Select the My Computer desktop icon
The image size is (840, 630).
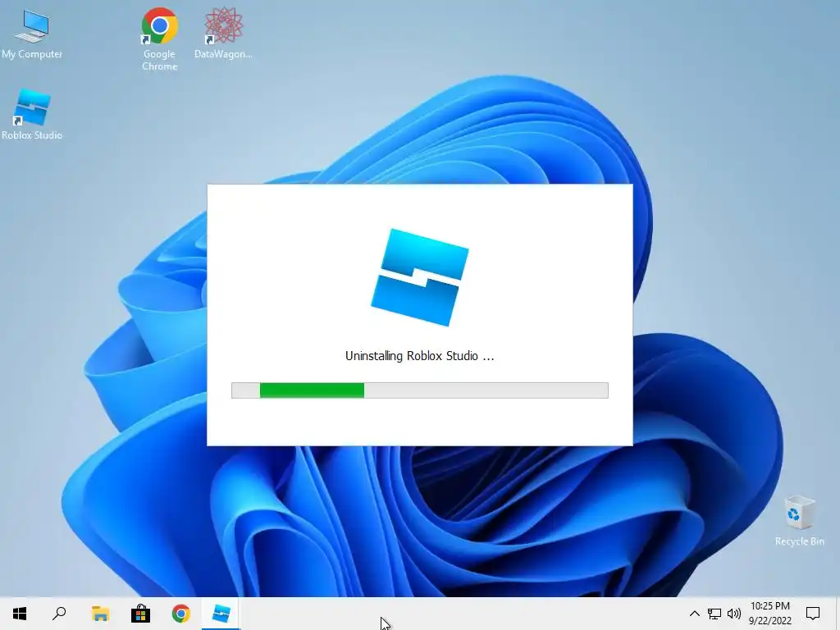32,34
